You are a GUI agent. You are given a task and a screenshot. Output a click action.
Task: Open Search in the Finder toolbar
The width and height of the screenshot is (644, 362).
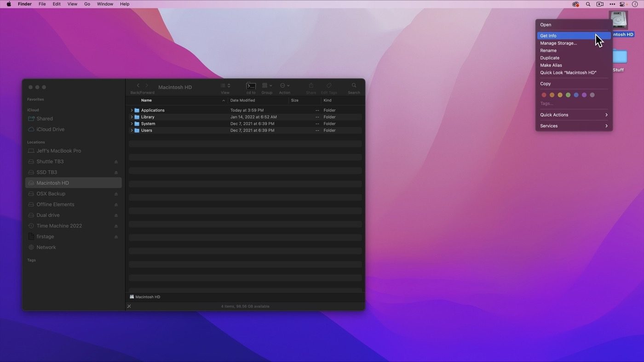[x=354, y=86]
